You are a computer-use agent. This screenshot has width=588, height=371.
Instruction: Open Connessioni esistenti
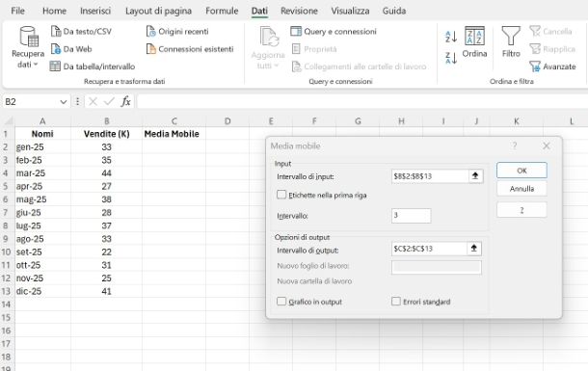(x=190, y=49)
